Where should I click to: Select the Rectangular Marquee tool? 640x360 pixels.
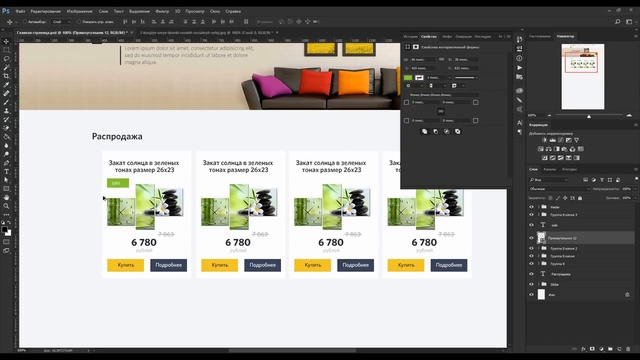tap(6, 50)
